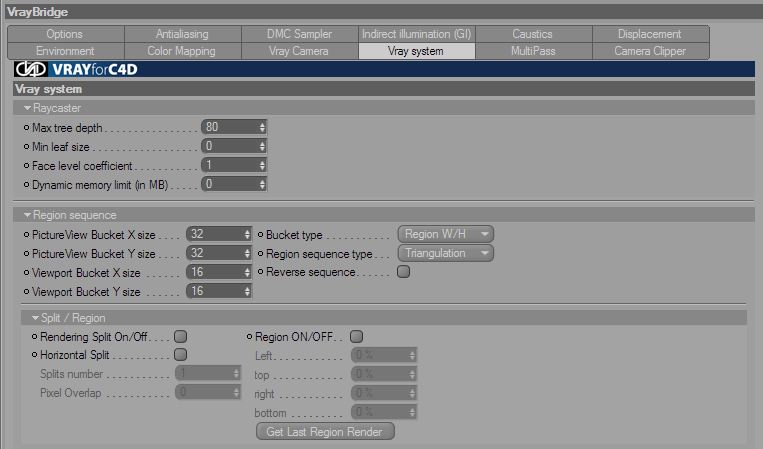Screen dimensions: 763x449
Task: Open the Region sequence type Triangulation dropdown
Action: tap(446, 253)
